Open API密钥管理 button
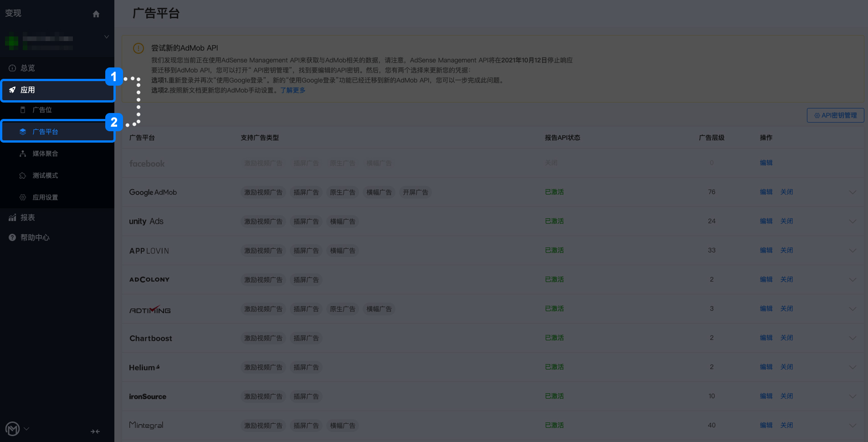 tap(836, 115)
